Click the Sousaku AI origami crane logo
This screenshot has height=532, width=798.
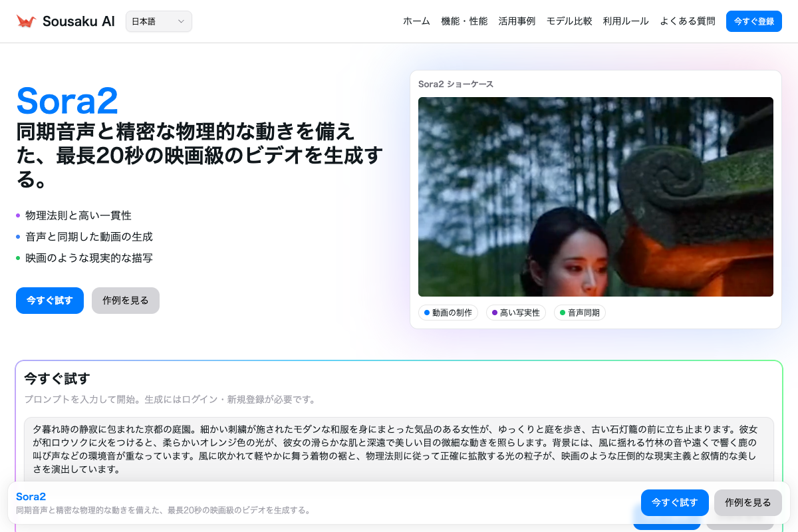click(26, 21)
